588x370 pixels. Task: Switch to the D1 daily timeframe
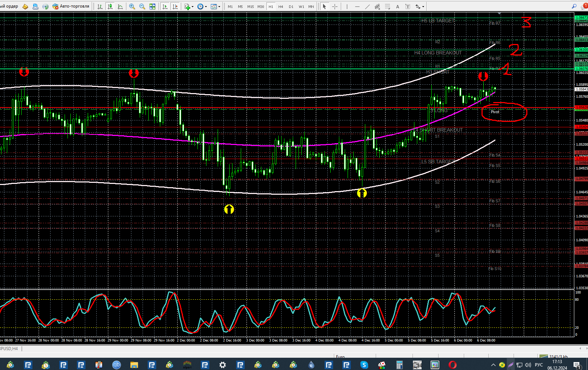tap(291, 6)
